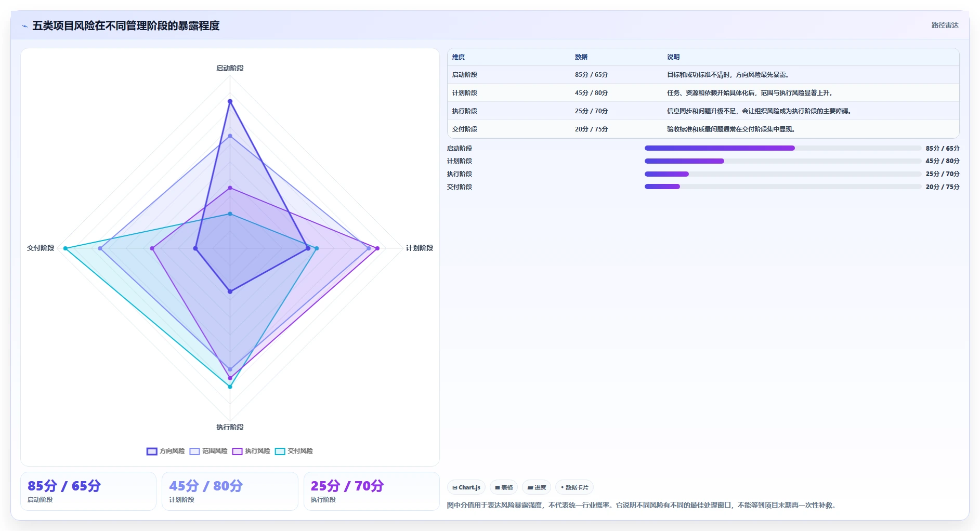This screenshot has width=980, height=531.
Task: Open the 25分 / 70分 执行阶段 data card
Action: 372,491
